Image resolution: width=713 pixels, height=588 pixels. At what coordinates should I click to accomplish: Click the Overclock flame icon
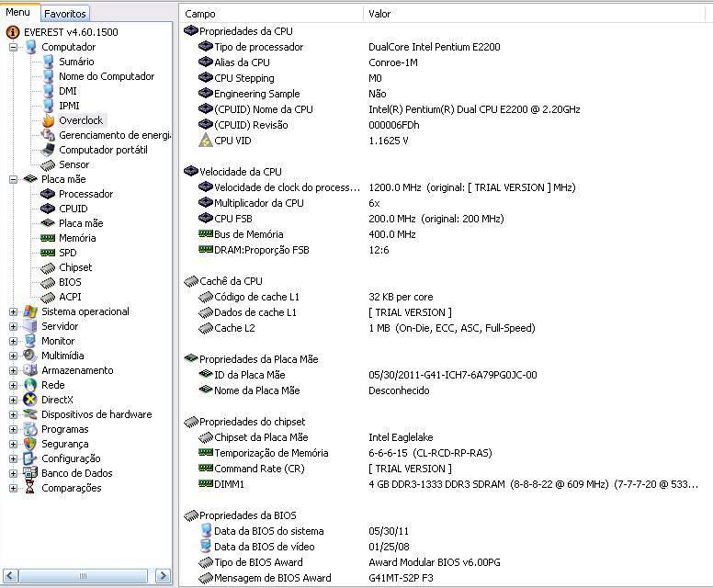click(48, 120)
